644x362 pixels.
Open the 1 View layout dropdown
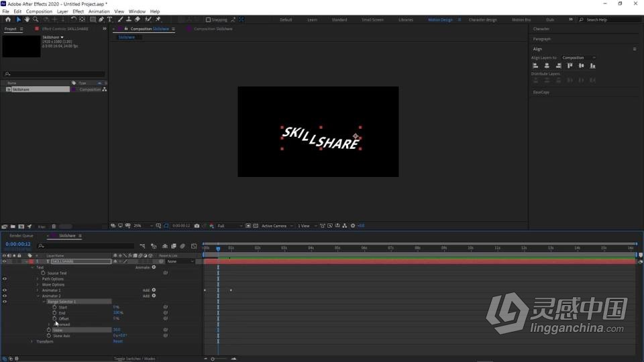coord(307,226)
